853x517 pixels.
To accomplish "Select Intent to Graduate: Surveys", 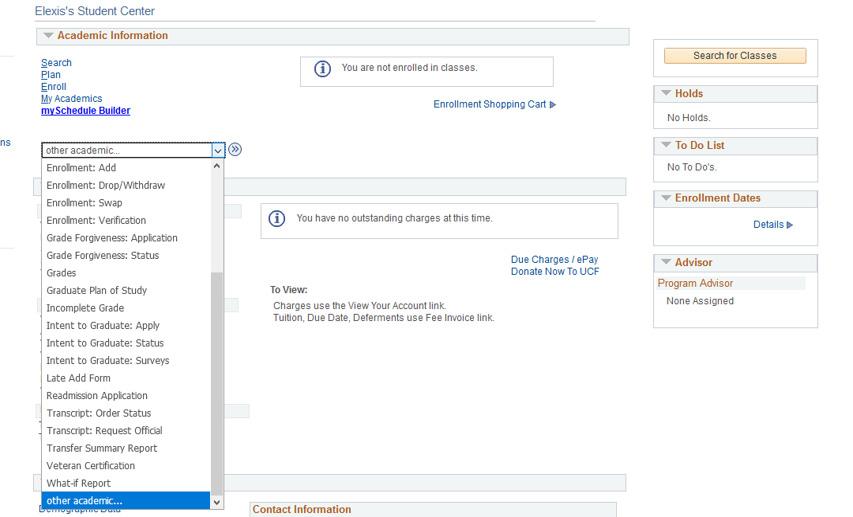I will click(x=126, y=360).
